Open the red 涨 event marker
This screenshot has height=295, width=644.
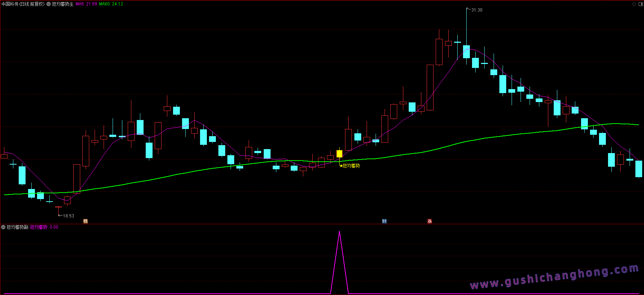point(430,221)
